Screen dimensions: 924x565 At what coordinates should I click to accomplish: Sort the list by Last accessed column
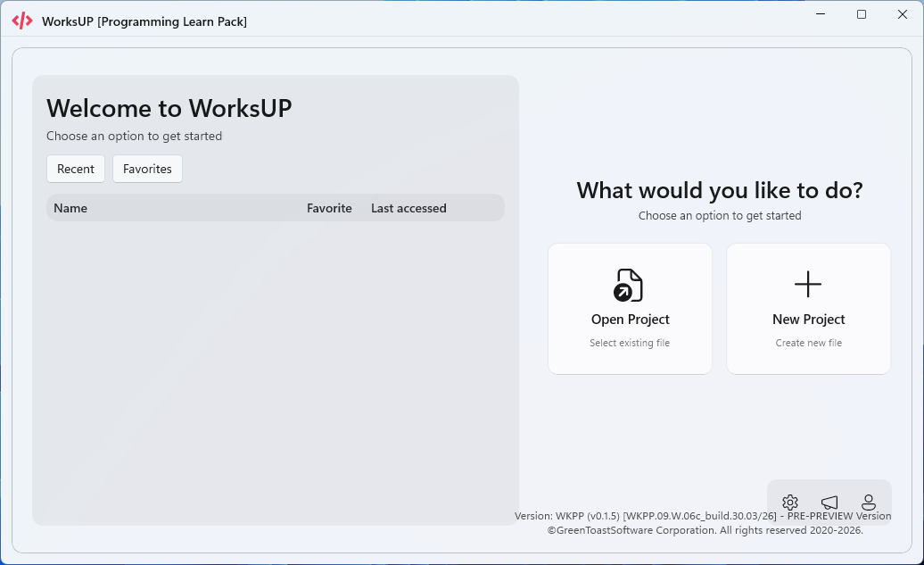pos(408,208)
